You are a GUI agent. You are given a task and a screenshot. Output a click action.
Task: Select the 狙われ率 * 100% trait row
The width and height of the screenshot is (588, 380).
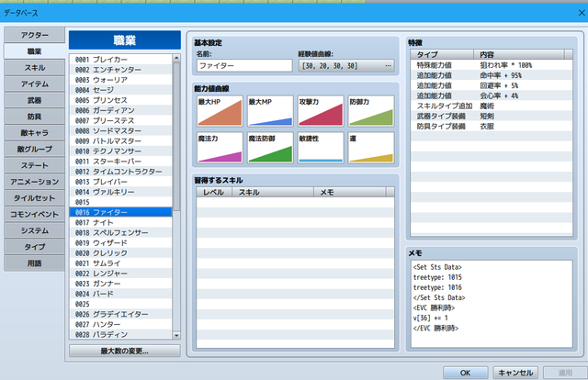pos(492,65)
